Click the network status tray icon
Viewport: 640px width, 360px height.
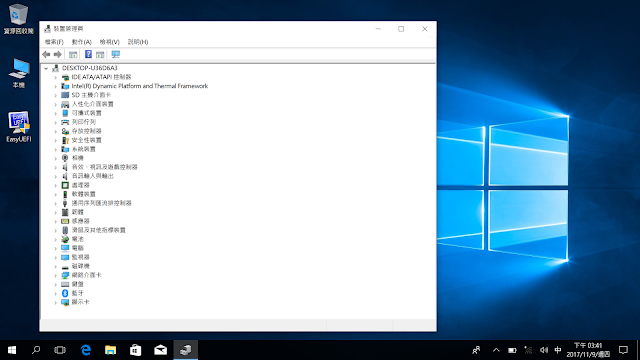528,350
